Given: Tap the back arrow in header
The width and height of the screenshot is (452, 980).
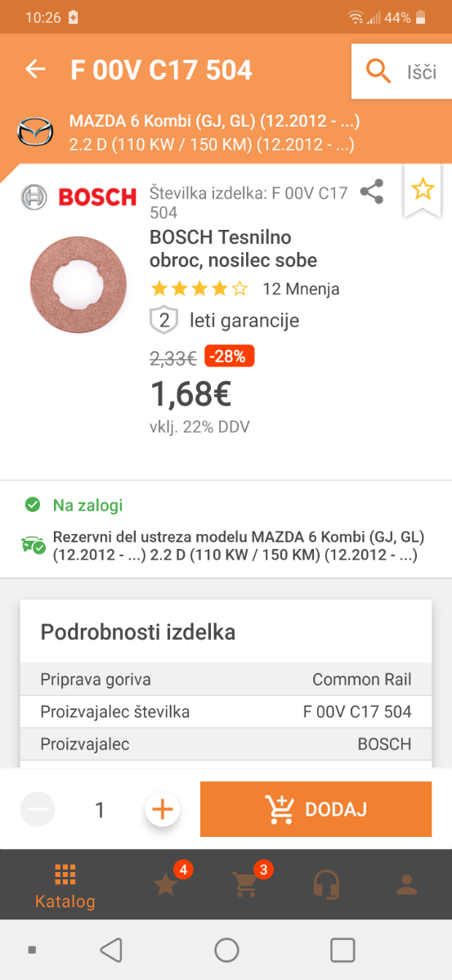Looking at the screenshot, I should click(x=36, y=70).
